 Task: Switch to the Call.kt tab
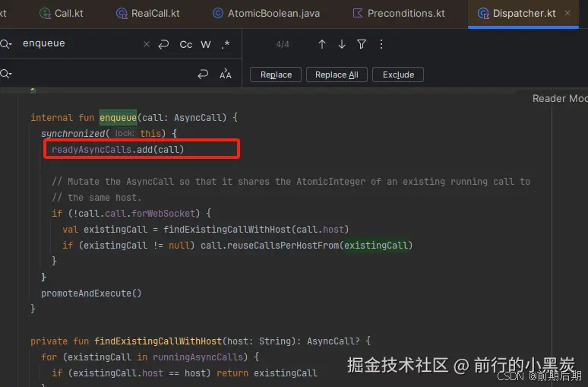pos(62,14)
